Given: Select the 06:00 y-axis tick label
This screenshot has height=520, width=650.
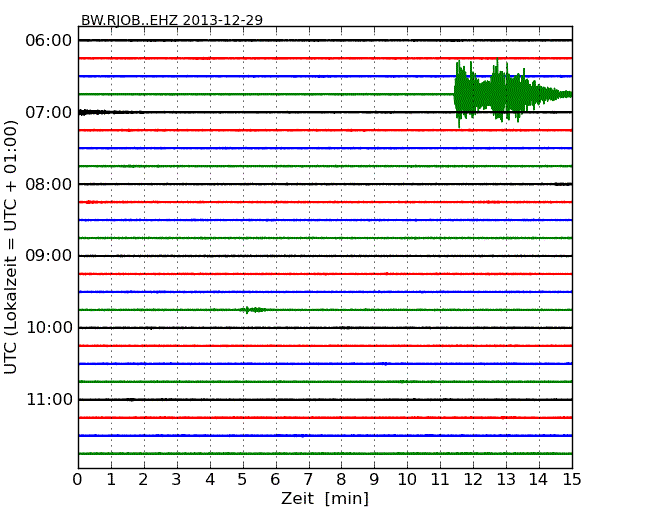Looking at the screenshot, I should coord(49,41).
